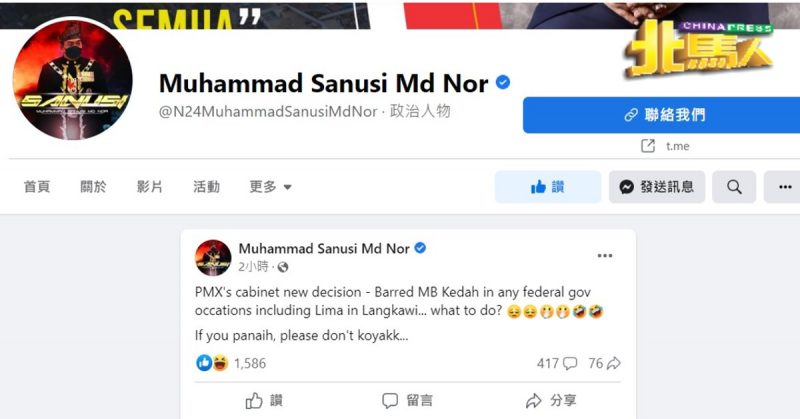View the reaction emojis beside 1,586

pyautogui.click(x=212, y=363)
